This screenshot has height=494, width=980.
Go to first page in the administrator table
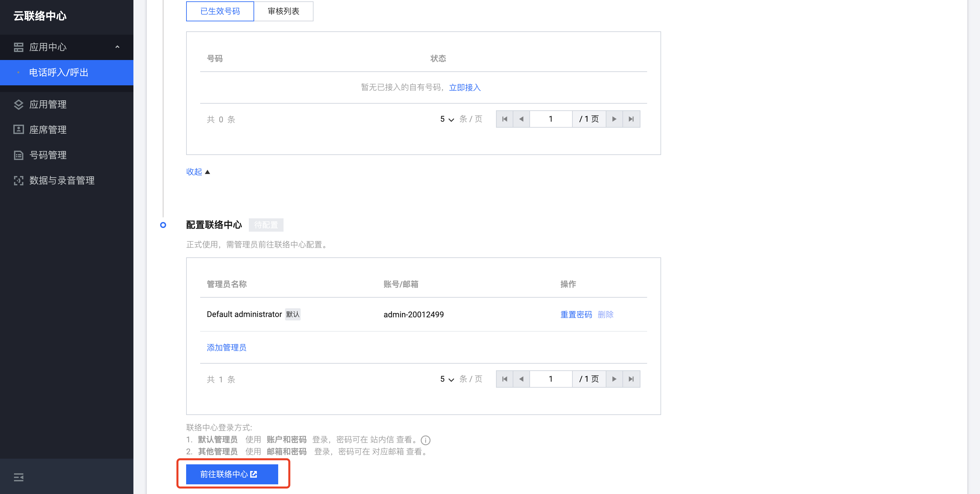coord(504,379)
